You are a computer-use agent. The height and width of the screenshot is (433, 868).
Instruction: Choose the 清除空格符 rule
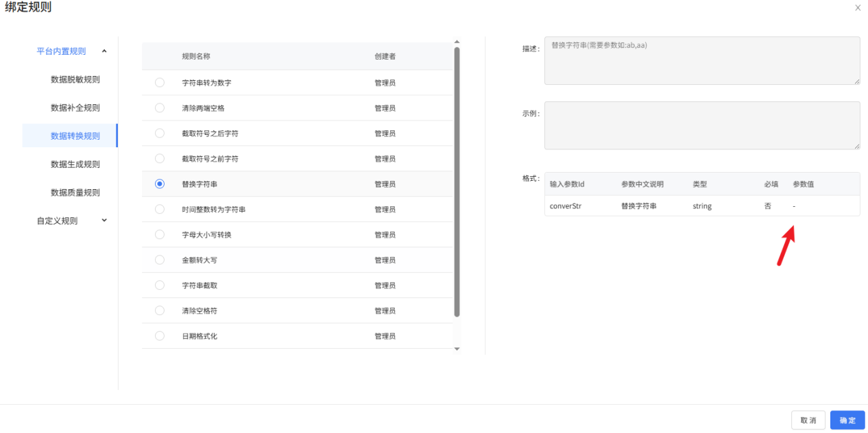pos(159,310)
